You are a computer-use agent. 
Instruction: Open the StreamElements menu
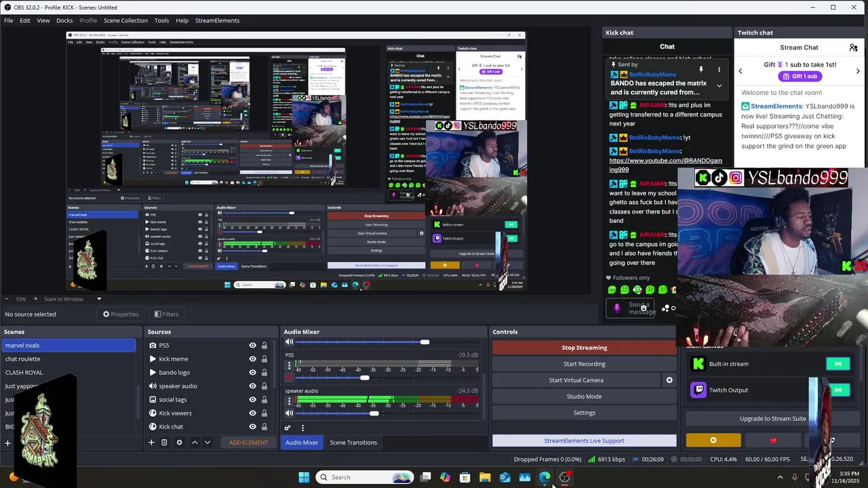click(x=217, y=20)
